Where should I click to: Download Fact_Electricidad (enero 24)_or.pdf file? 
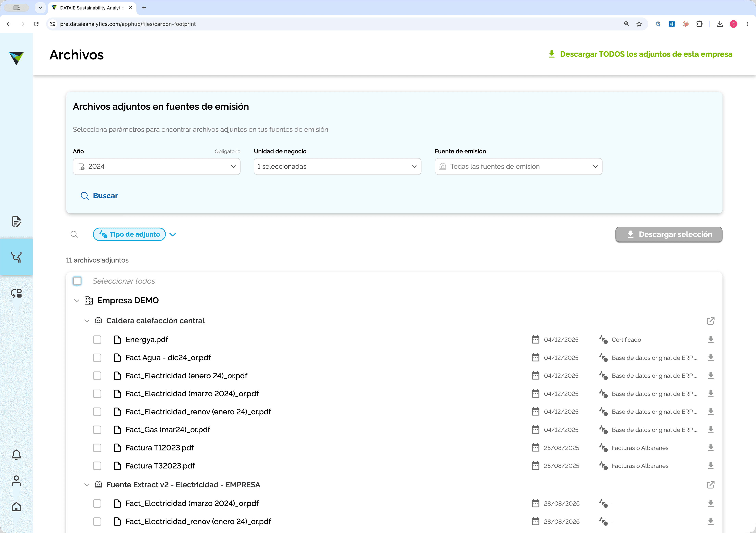(x=711, y=376)
